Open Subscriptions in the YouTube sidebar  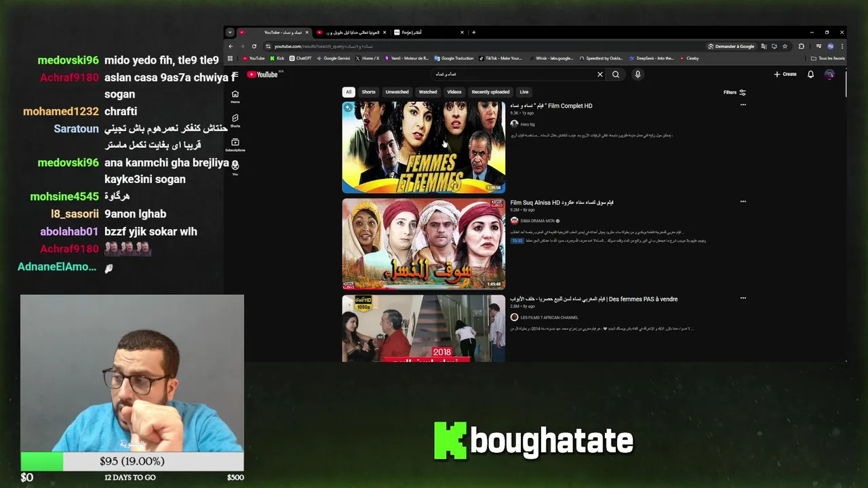235,144
